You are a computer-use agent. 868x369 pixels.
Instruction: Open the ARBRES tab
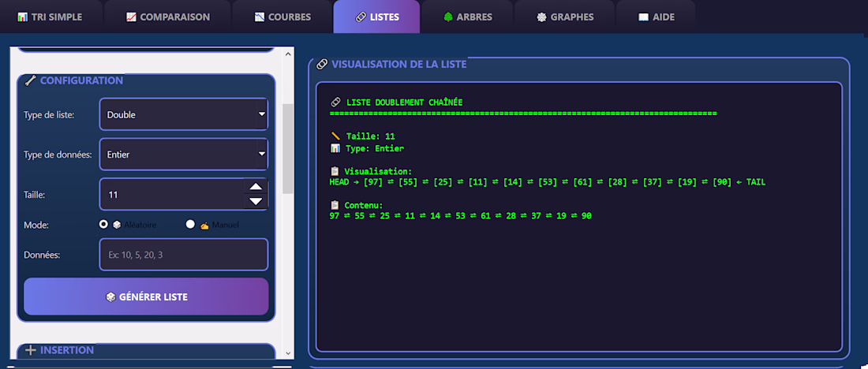468,17
